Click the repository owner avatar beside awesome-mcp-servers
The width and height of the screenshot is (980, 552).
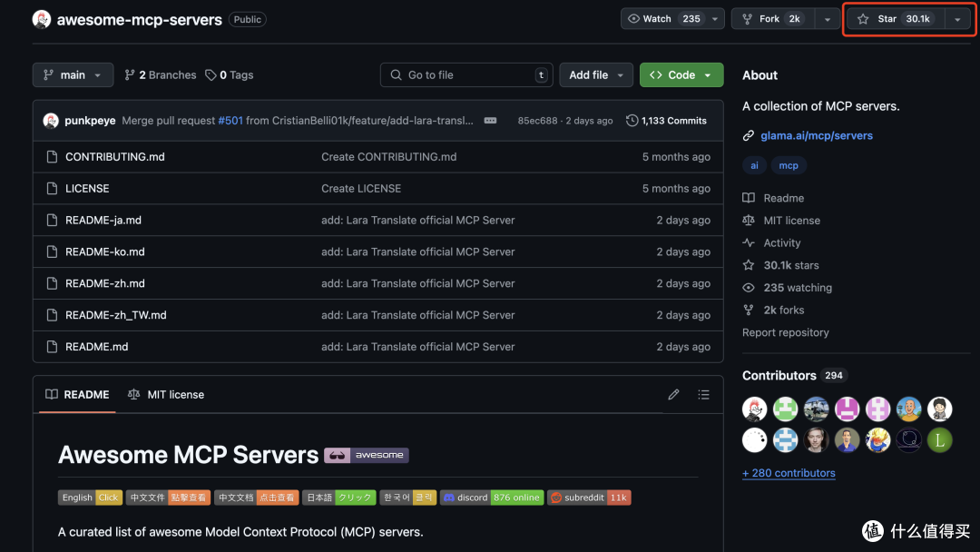coord(42,19)
